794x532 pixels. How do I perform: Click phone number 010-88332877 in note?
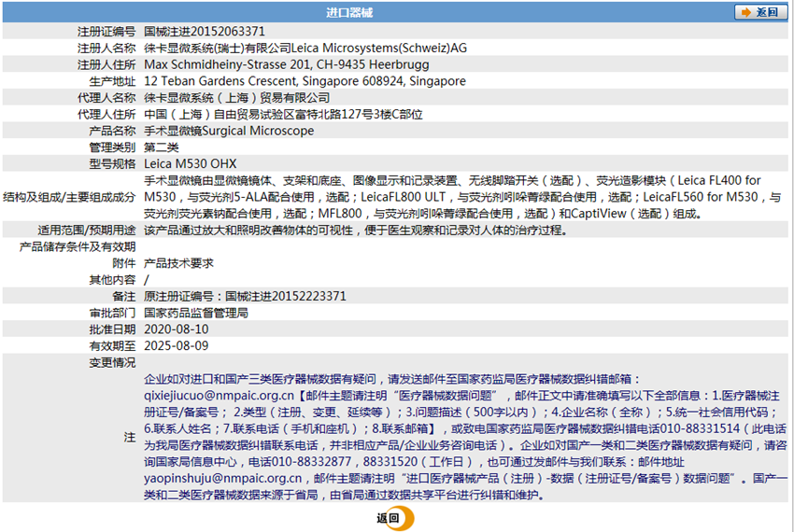pos(311,462)
